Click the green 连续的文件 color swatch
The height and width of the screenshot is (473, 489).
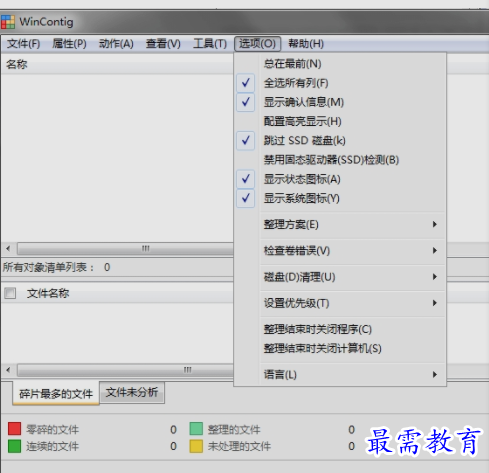(x=15, y=446)
